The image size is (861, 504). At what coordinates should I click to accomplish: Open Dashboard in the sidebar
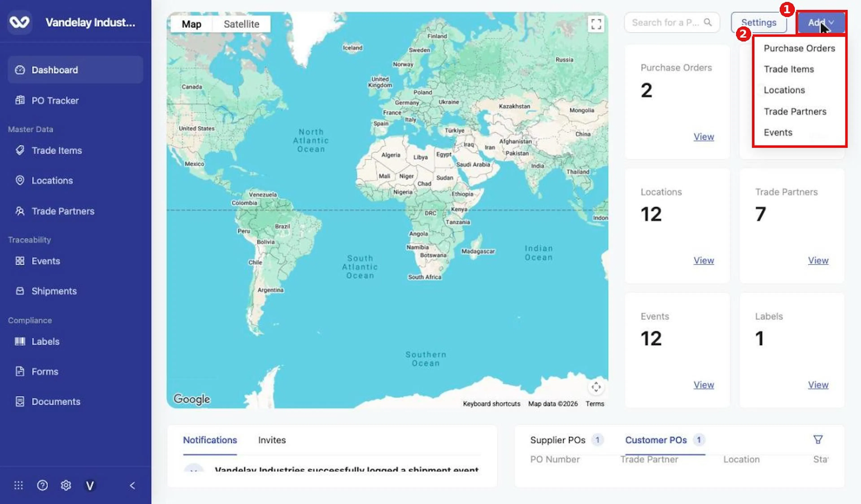click(75, 70)
